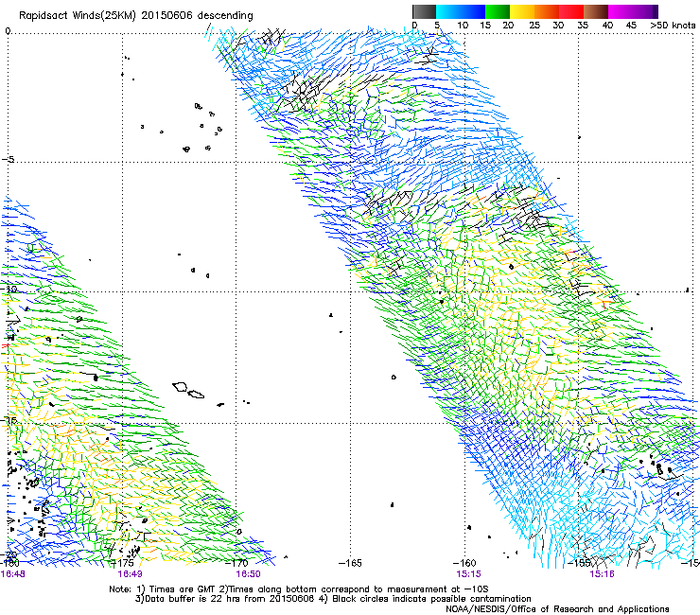This screenshot has height=615, width=700.
Task: Click the note 'Times are GMT'
Action: click(x=183, y=589)
